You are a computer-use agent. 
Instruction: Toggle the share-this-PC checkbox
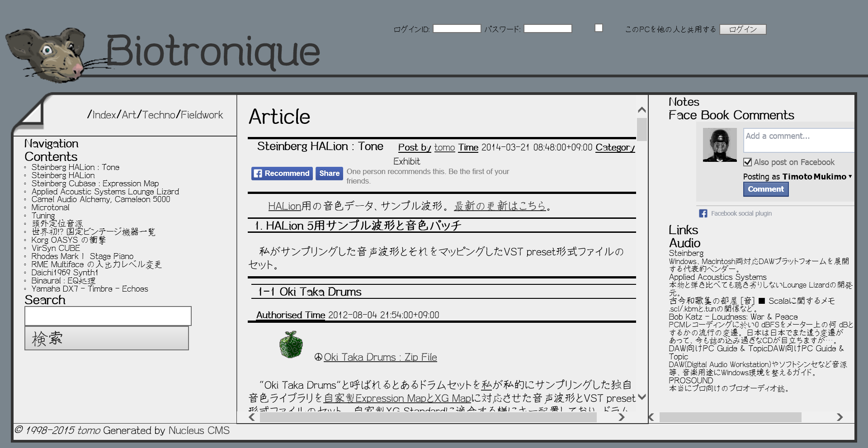coord(599,28)
